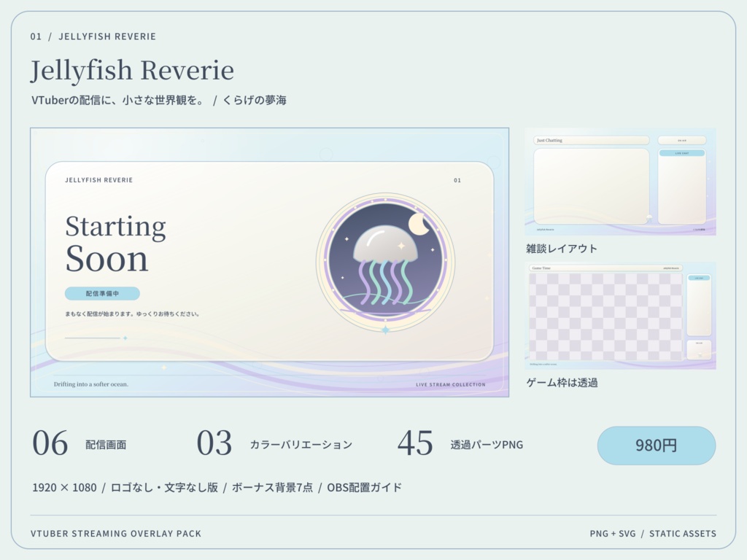This screenshot has width=747, height=560.
Task: Click the 配信準備中 pill badge
Action: [x=102, y=293]
